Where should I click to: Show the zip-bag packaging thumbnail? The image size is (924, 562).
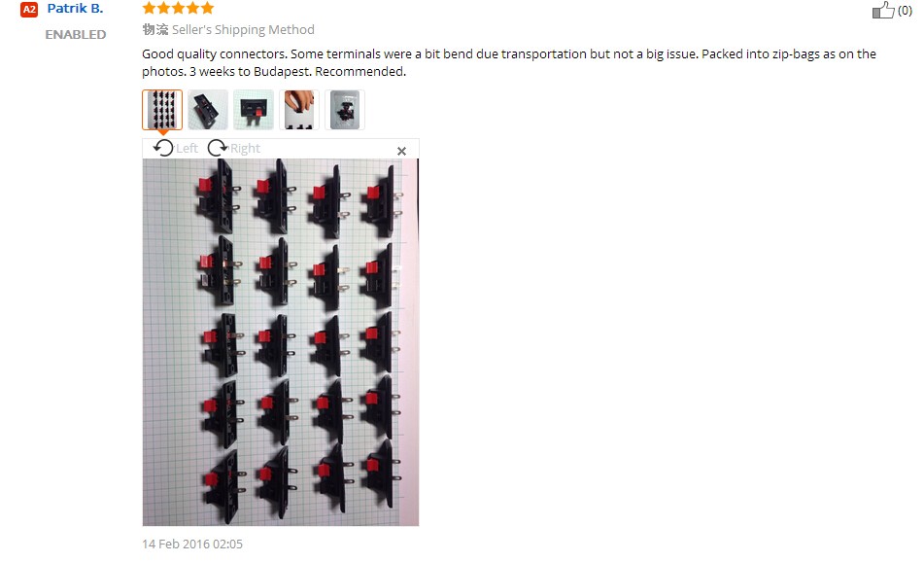pyautogui.click(x=345, y=110)
